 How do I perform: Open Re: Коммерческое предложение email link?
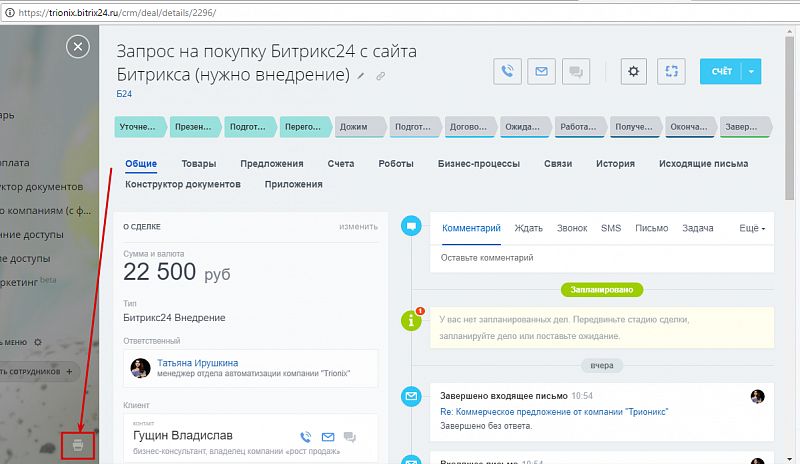pos(554,412)
